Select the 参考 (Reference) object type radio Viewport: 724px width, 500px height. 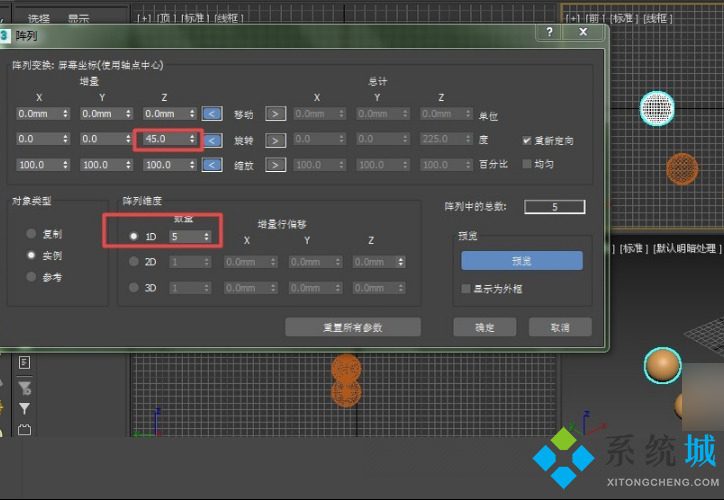[x=31, y=277]
